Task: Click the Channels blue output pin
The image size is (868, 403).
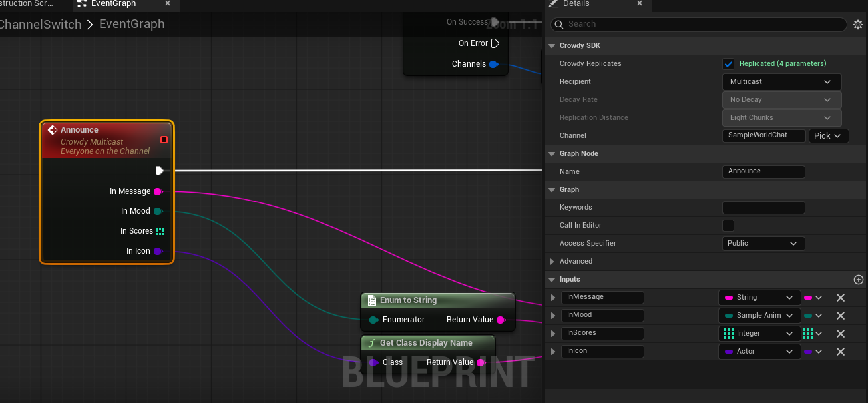Action: pyautogui.click(x=494, y=64)
